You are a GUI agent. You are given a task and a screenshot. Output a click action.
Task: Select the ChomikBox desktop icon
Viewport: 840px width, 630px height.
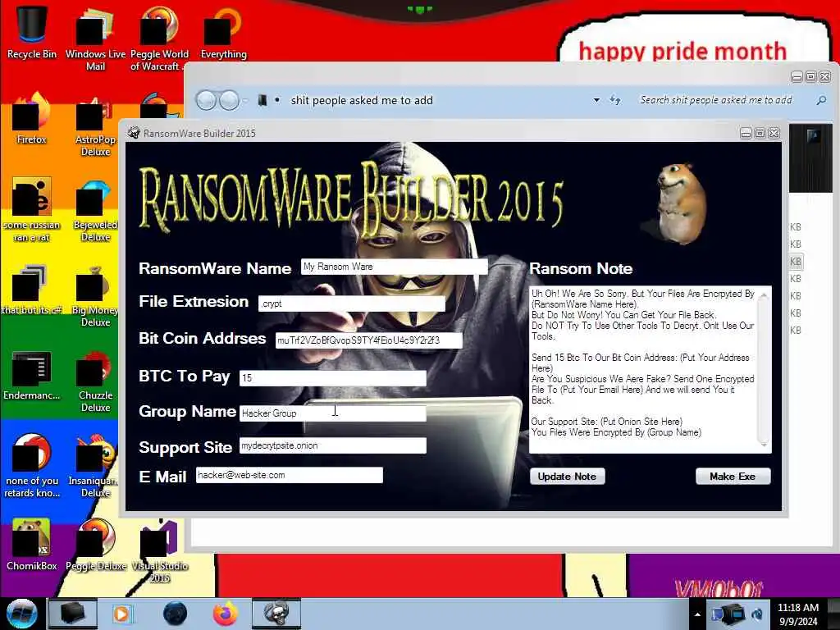point(31,545)
